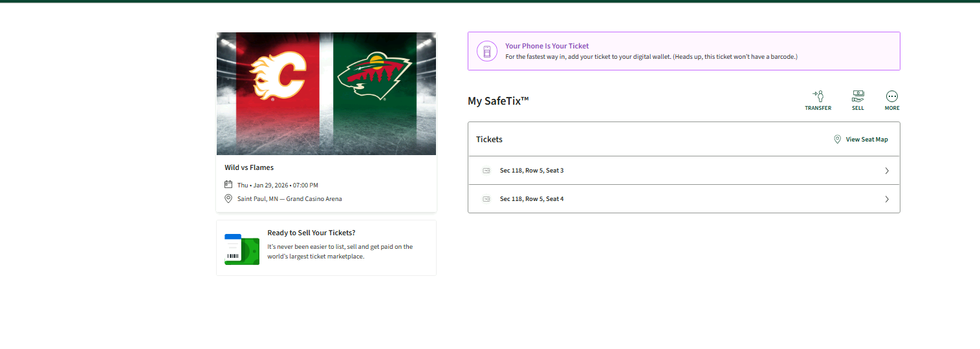Click the Transfer tickets icon
Image resolution: width=980 pixels, height=349 pixels.
[x=818, y=96]
